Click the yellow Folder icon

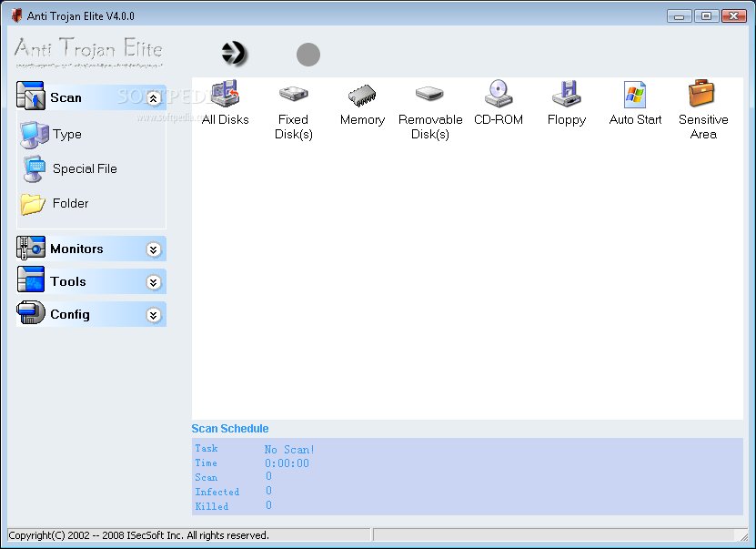(33, 204)
